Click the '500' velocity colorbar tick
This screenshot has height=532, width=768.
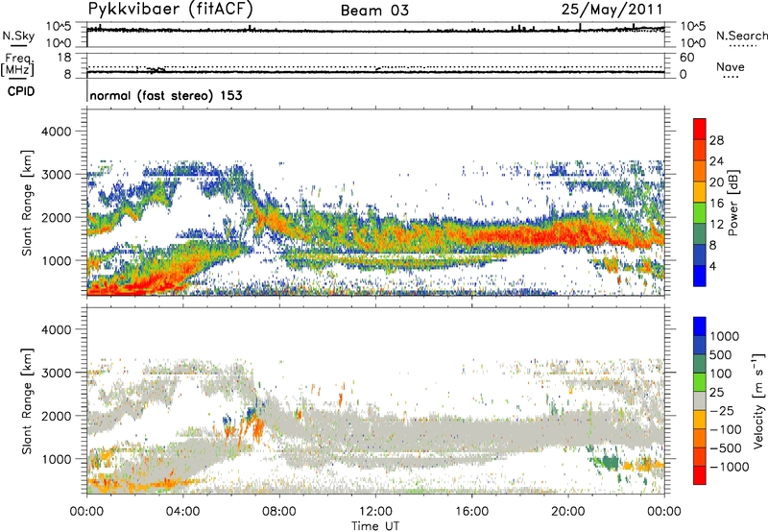pos(721,354)
